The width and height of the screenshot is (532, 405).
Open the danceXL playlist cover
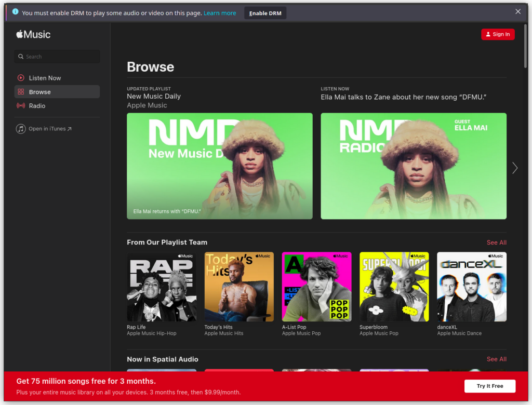point(472,287)
